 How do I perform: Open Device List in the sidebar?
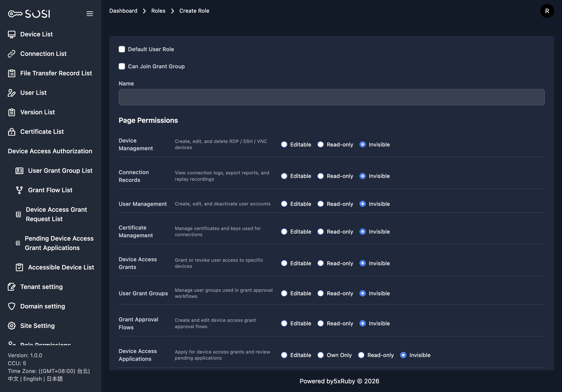click(36, 34)
